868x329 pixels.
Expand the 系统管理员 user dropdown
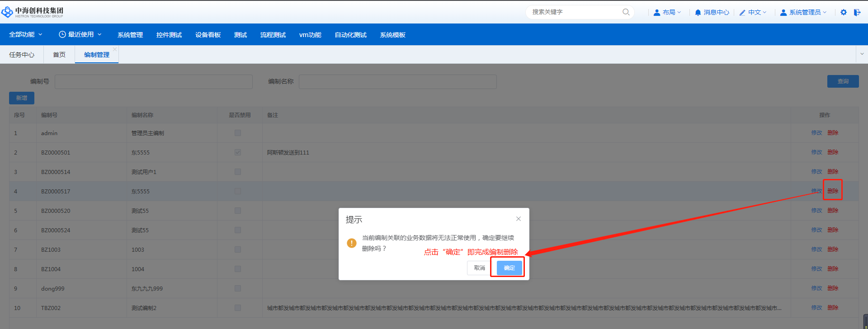[x=804, y=13]
